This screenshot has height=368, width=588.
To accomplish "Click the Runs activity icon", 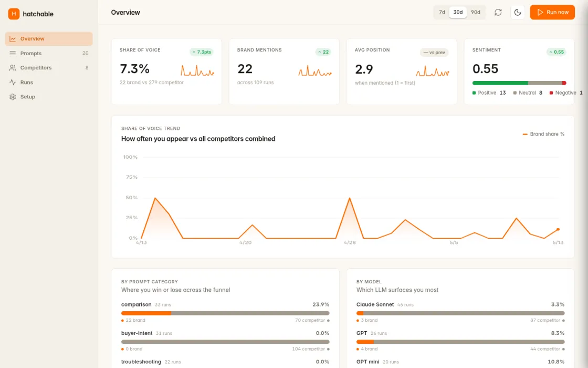I will [x=13, y=82].
